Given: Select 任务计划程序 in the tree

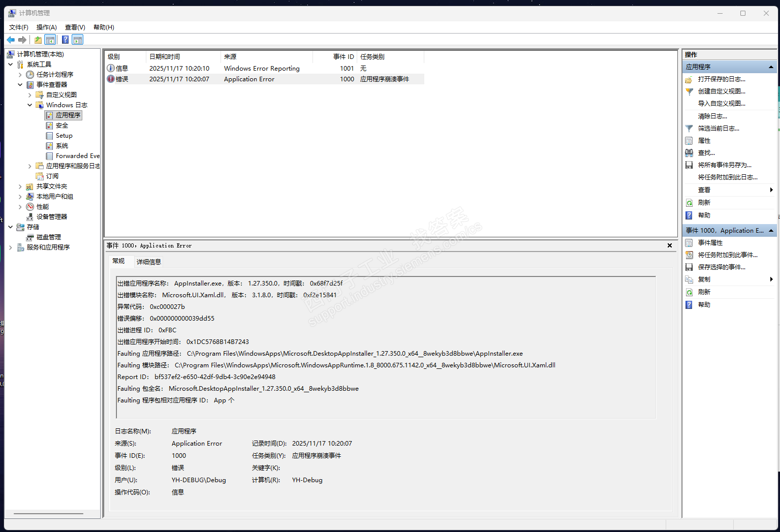Looking at the screenshot, I should tap(55, 75).
